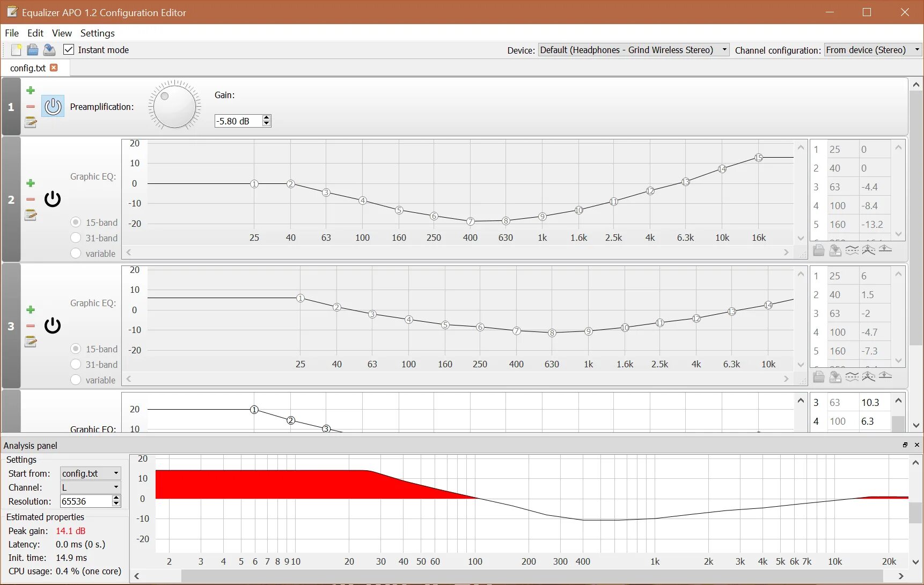Image resolution: width=924 pixels, height=585 pixels.
Task: Float the Analysis panel with the undock button
Action: pyautogui.click(x=905, y=445)
